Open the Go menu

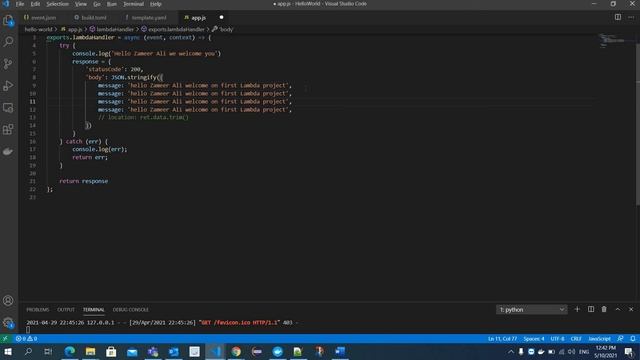pyautogui.click(x=97, y=4)
